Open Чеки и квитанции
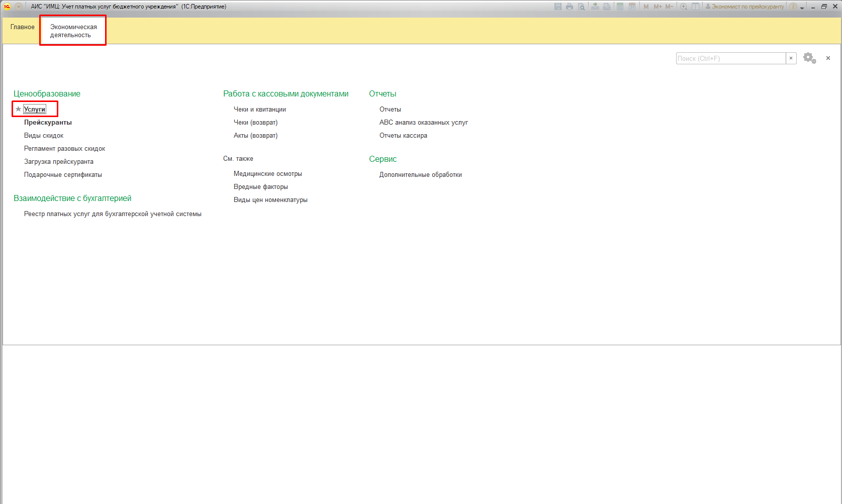842x504 pixels. [x=259, y=110]
